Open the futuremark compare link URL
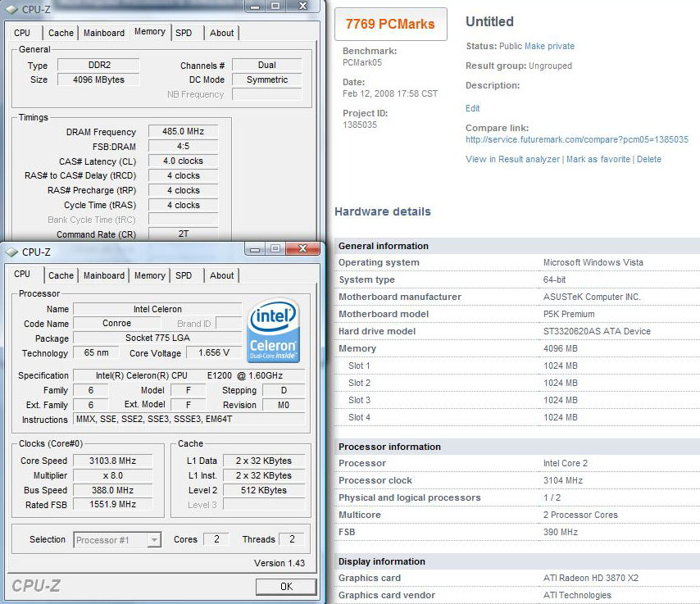The height and width of the screenshot is (604, 700). [x=577, y=139]
